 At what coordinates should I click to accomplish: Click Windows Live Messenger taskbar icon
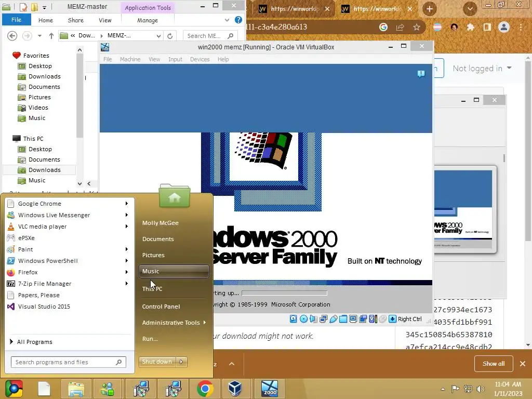tap(108, 389)
